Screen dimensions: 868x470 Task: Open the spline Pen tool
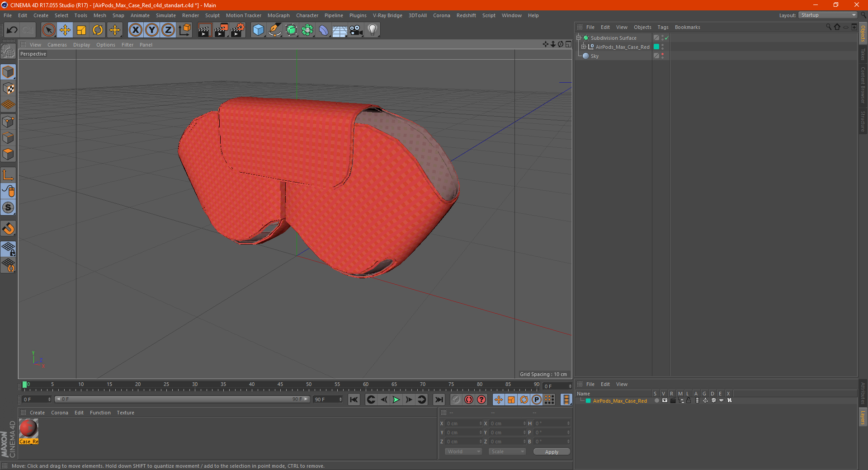coord(275,30)
